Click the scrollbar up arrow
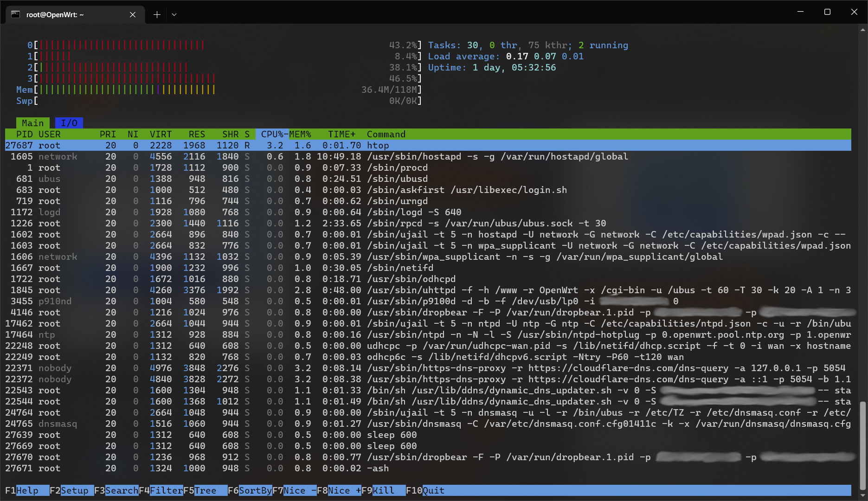This screenshot has height=501, width=868. (x=862, y=29)
